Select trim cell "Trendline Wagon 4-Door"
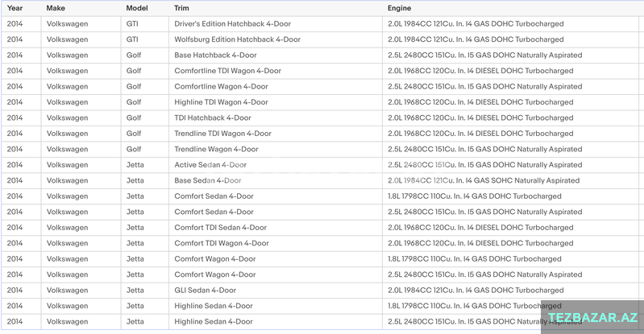The image size is (644, 334). tap(216, 149)
